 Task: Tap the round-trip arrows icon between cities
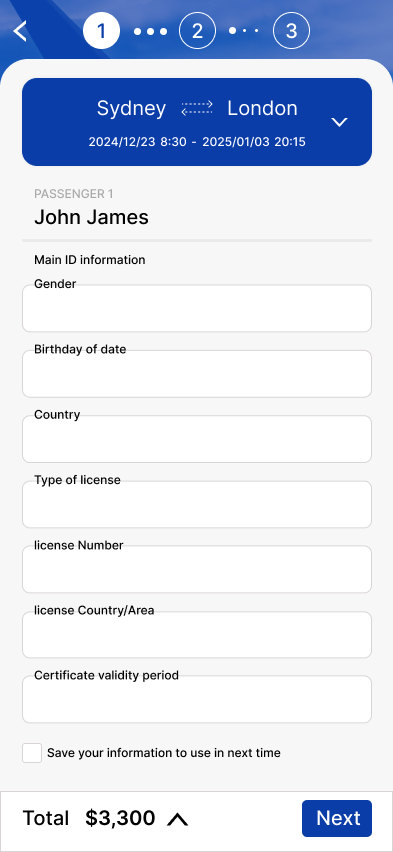point(197,108)
